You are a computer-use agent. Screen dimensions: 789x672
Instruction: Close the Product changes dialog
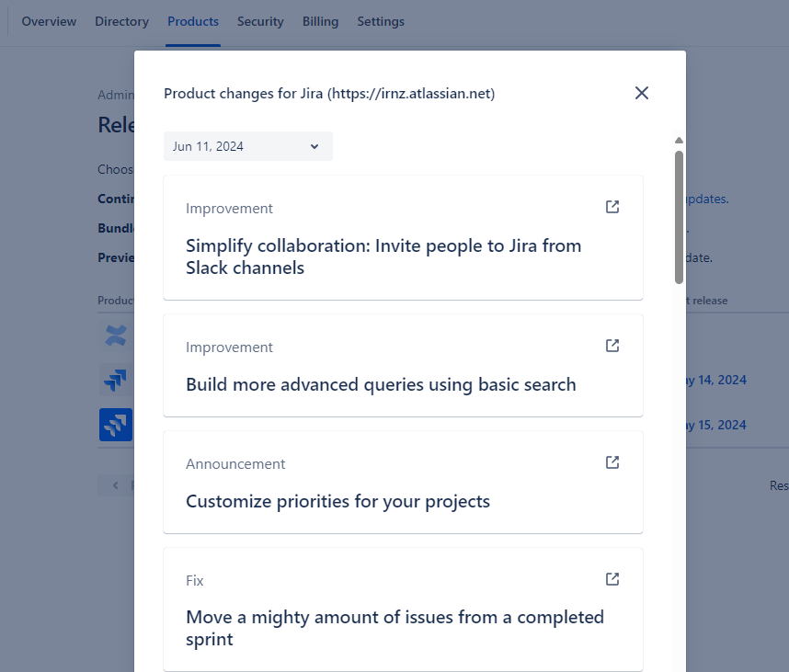[642, 93]
